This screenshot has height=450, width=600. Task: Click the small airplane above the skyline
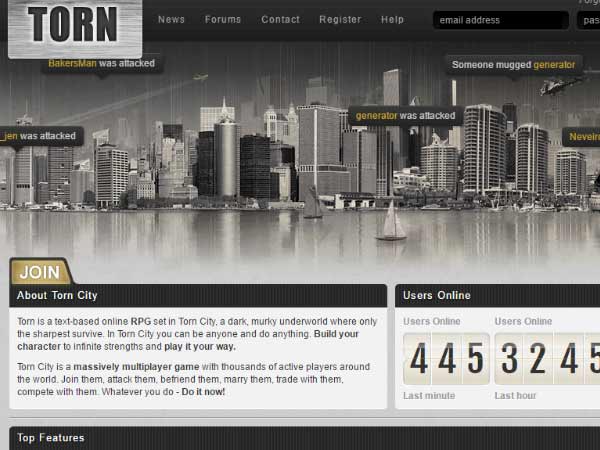coord(201,77)
